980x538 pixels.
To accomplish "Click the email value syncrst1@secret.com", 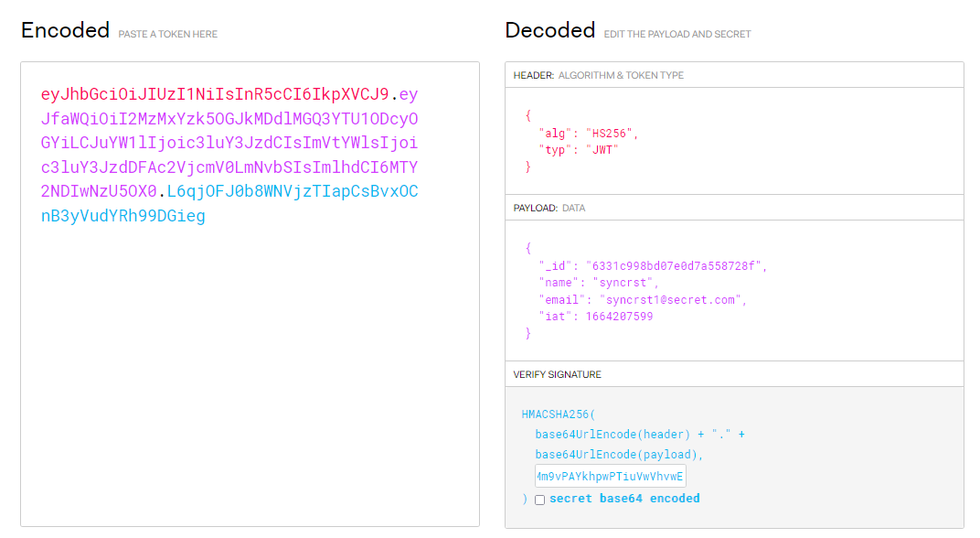I will tap(666, 299).
